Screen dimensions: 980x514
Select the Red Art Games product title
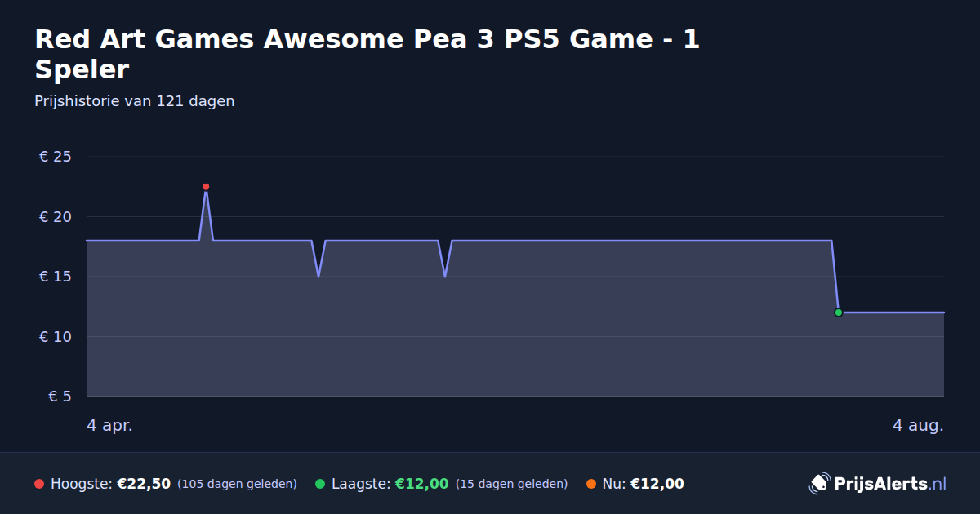coord(367,54)
